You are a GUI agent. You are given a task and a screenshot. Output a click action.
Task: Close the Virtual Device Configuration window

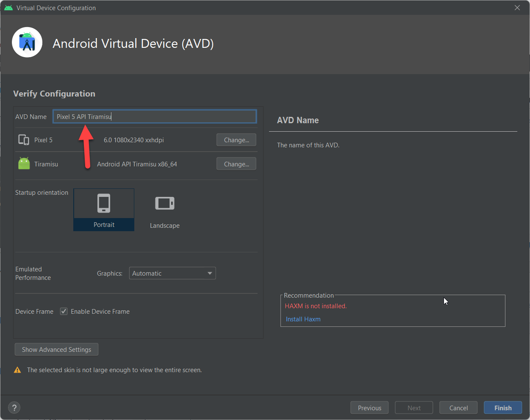click(x=517, y=8)
